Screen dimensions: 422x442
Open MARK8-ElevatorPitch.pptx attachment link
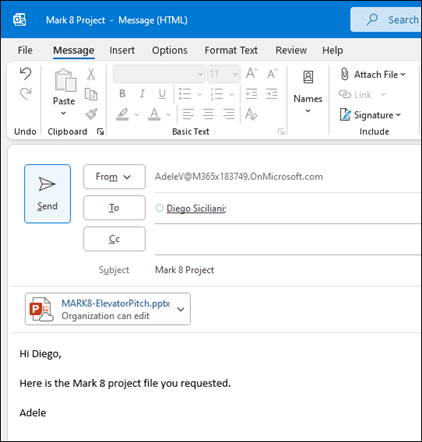pyautogui.click(x=116, y=303)
